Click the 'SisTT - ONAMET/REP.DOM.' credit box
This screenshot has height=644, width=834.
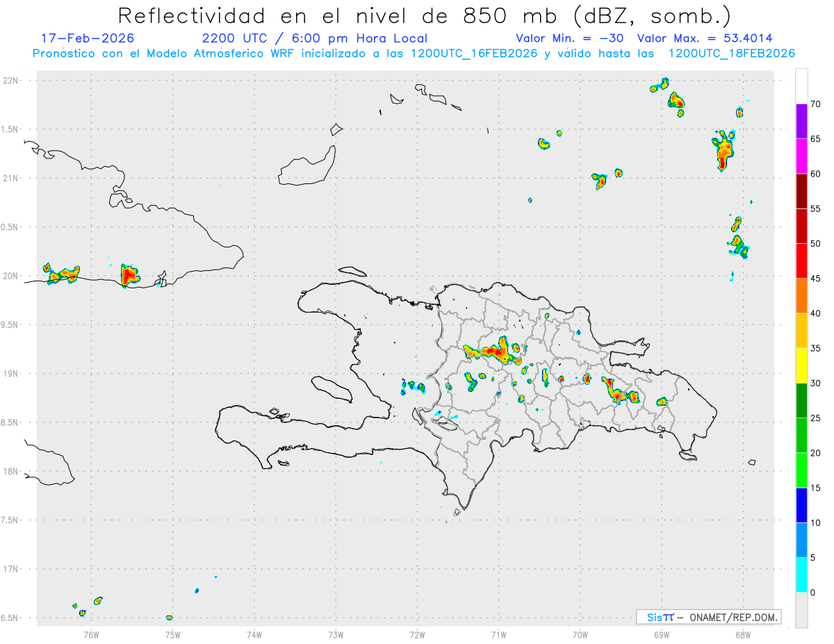click(709, 617)
